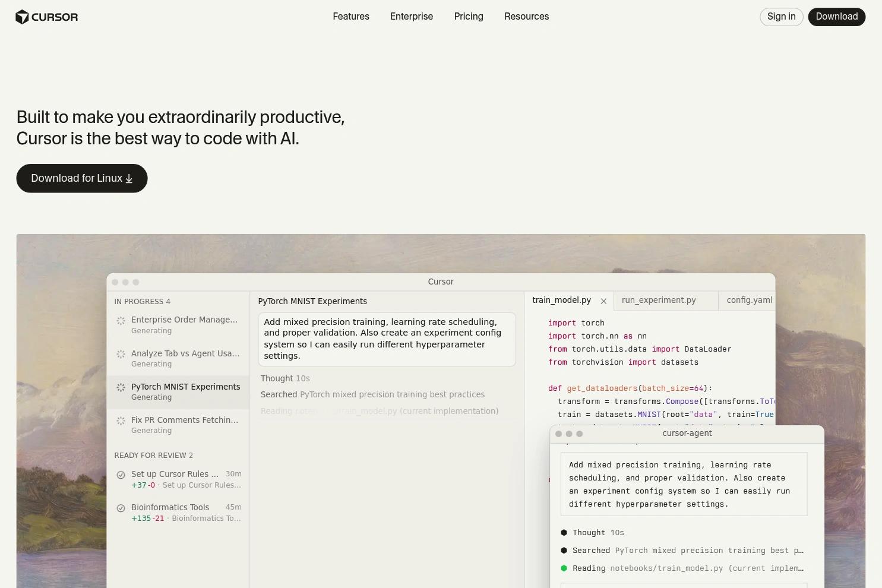Expand the Thought 10s step in chat
The image size is (882, 588).
(x=285, y=378)
